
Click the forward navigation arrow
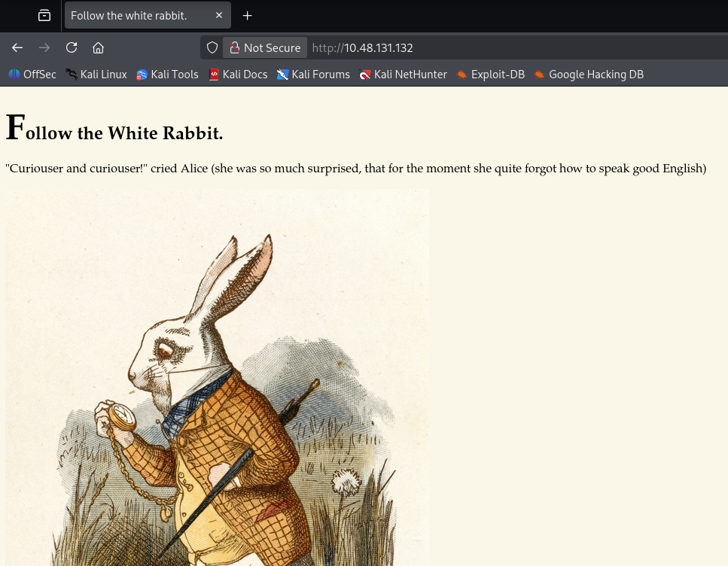click(x=44, y=47)
